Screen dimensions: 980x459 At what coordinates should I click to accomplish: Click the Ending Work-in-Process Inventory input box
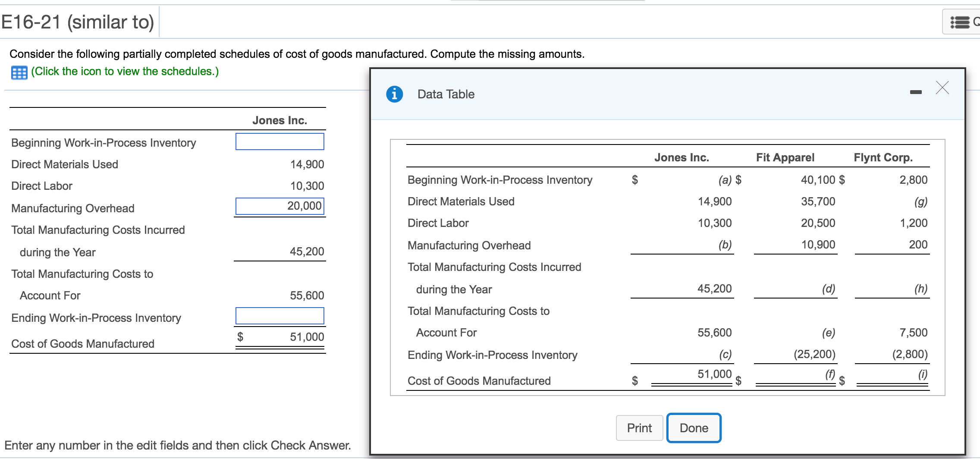280,316
